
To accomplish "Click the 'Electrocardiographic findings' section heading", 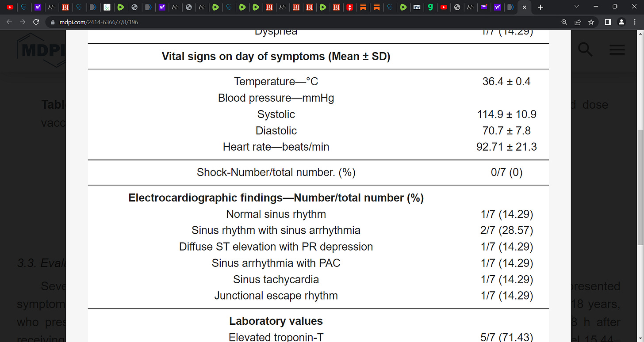I will click(x=276, y=198).
